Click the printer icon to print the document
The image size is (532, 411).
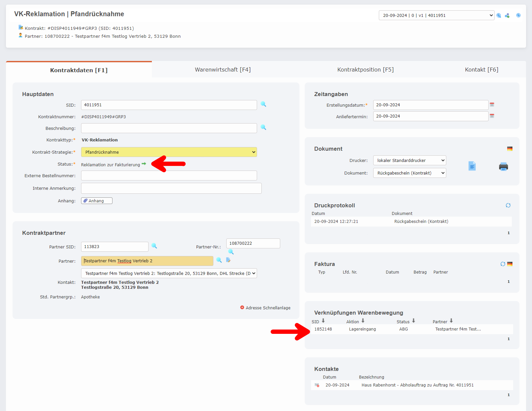coord(504,167)
